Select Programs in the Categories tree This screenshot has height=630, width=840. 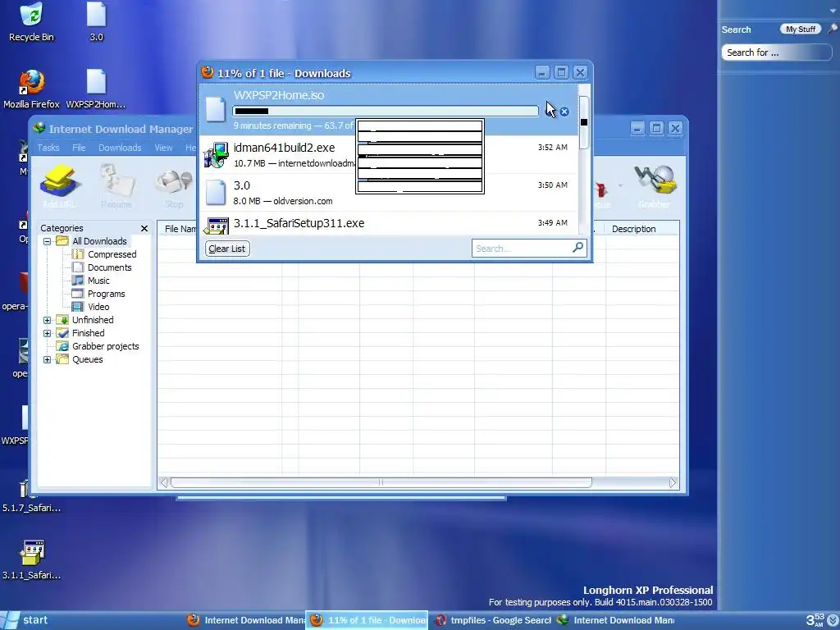tap(106, 294)
